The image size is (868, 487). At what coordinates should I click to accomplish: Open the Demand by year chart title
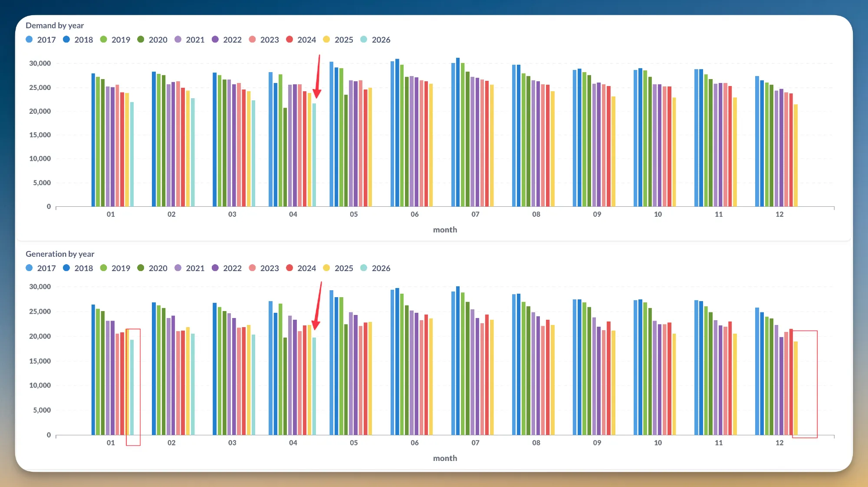tap(55, 26)
